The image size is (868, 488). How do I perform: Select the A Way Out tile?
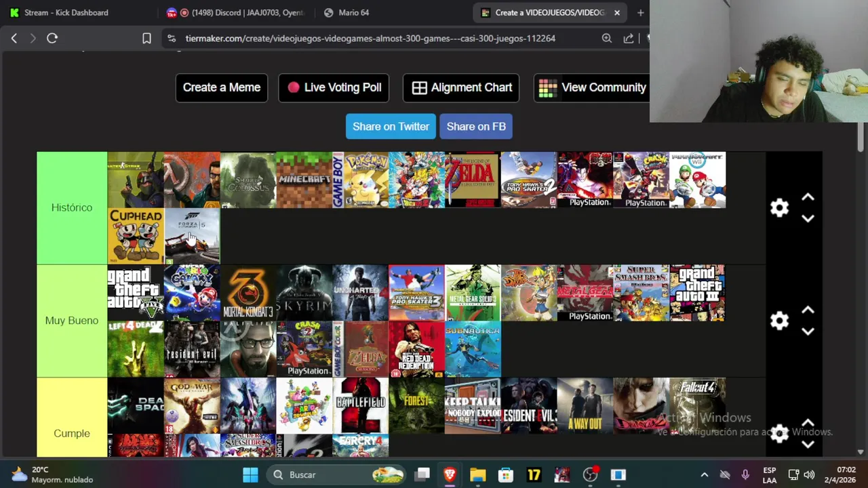click(x=585, y=405)
